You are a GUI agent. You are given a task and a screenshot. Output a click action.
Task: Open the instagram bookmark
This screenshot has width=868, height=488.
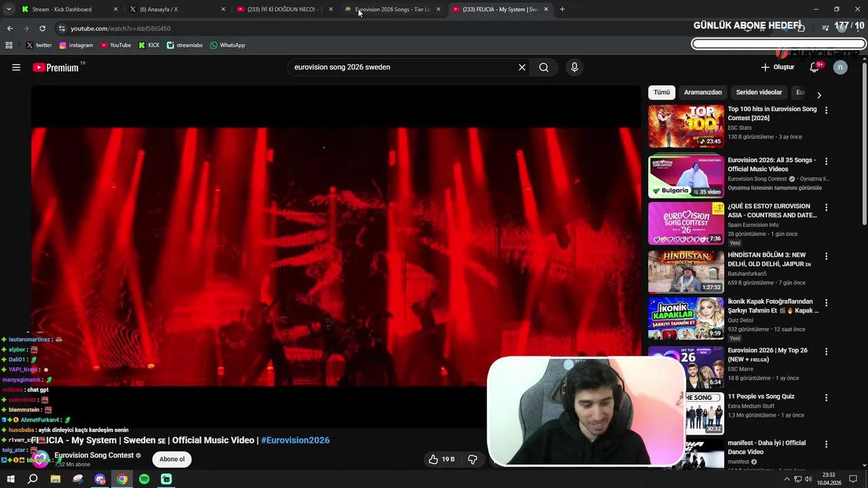(76, 45)
